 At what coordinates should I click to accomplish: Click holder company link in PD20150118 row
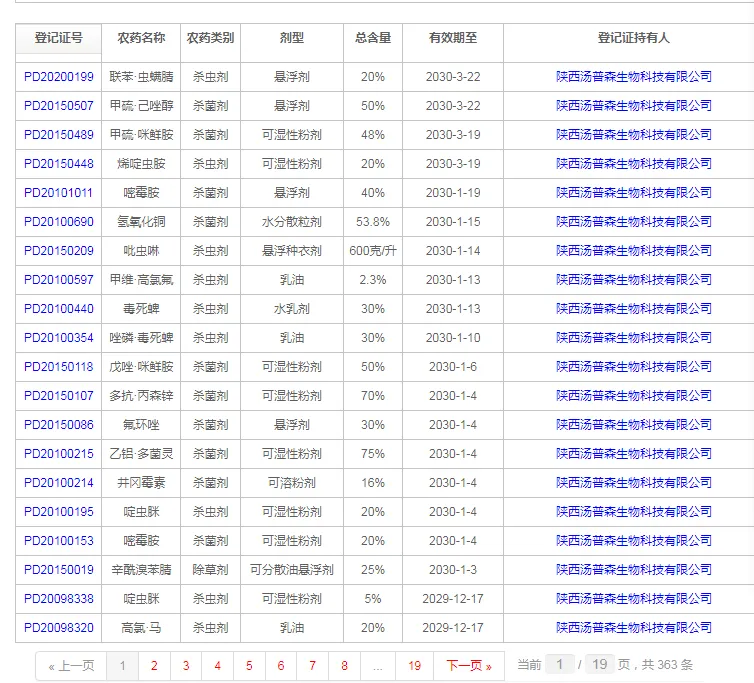(633, 367)
